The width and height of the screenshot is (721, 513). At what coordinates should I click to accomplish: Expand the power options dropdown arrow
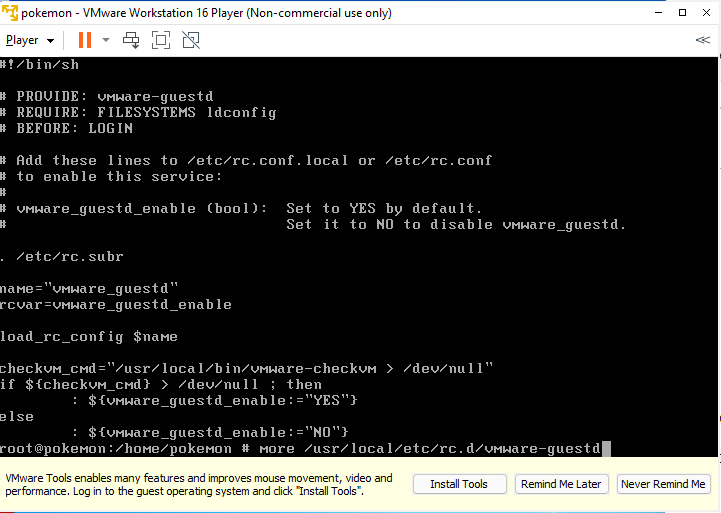coord(106,40)
